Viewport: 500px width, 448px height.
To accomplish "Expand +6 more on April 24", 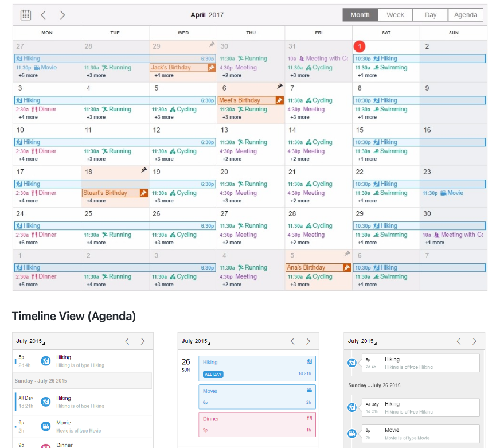I will point(28,243).
